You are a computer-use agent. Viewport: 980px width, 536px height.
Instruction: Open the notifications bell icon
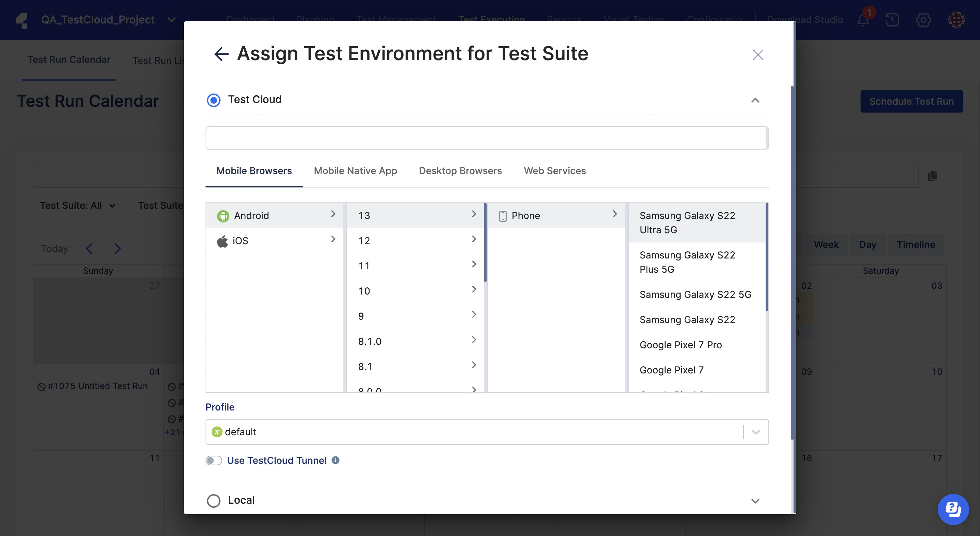click(x=863, y=19)
